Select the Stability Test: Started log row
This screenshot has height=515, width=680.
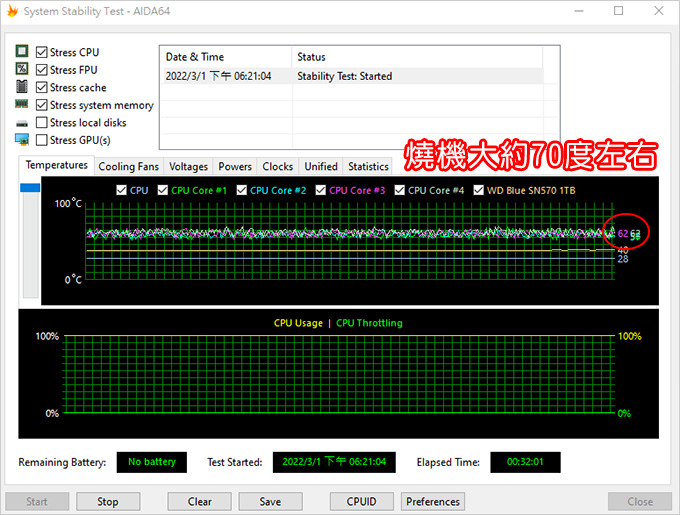pos(352,76)
